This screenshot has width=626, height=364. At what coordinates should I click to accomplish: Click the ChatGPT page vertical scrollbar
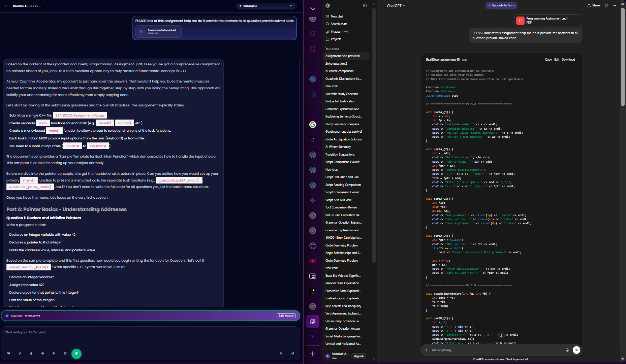[x=623, y=57]
